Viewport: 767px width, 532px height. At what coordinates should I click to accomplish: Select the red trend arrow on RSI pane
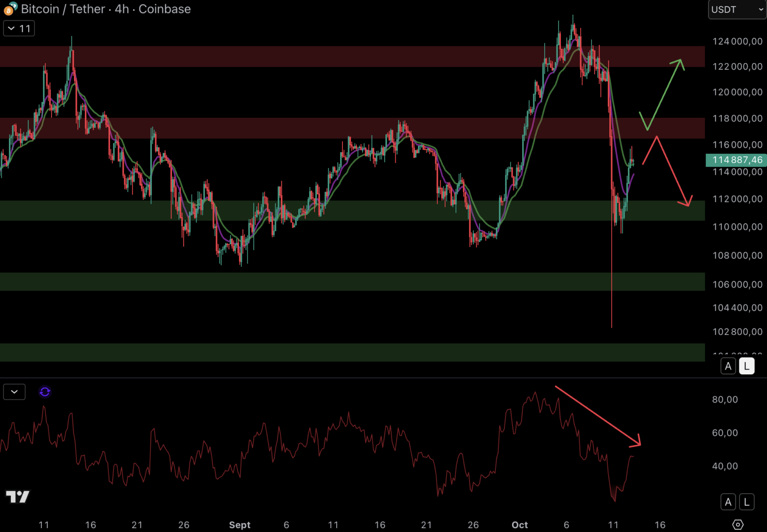click(x=597, y=416)
